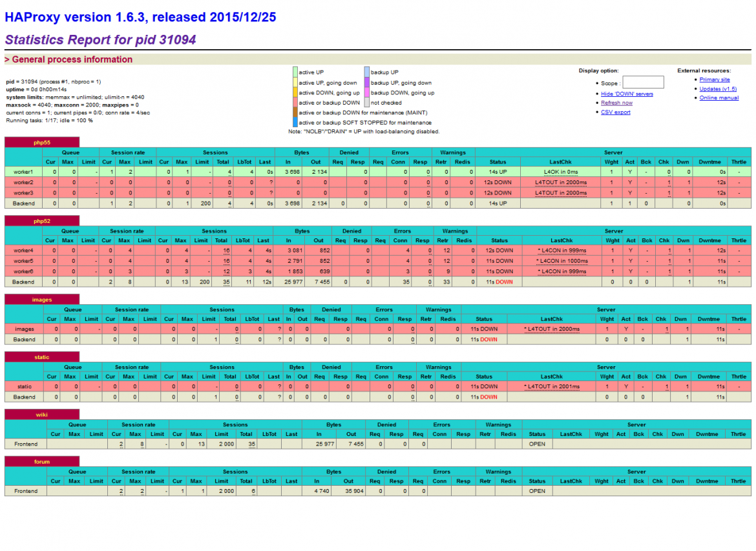Open the CSV export link
Screen dimensions: 756x551
click(x=616, y=112)
